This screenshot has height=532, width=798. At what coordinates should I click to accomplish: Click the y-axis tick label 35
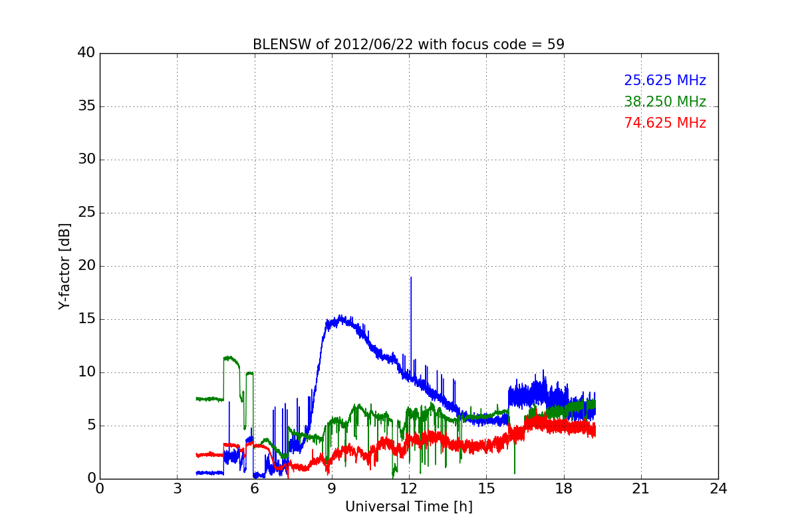[x=86, y=106]
